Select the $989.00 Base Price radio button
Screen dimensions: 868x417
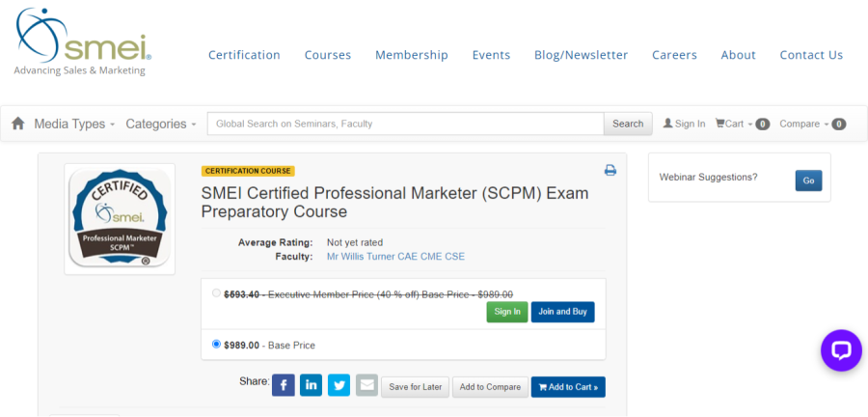pos(216,345)
